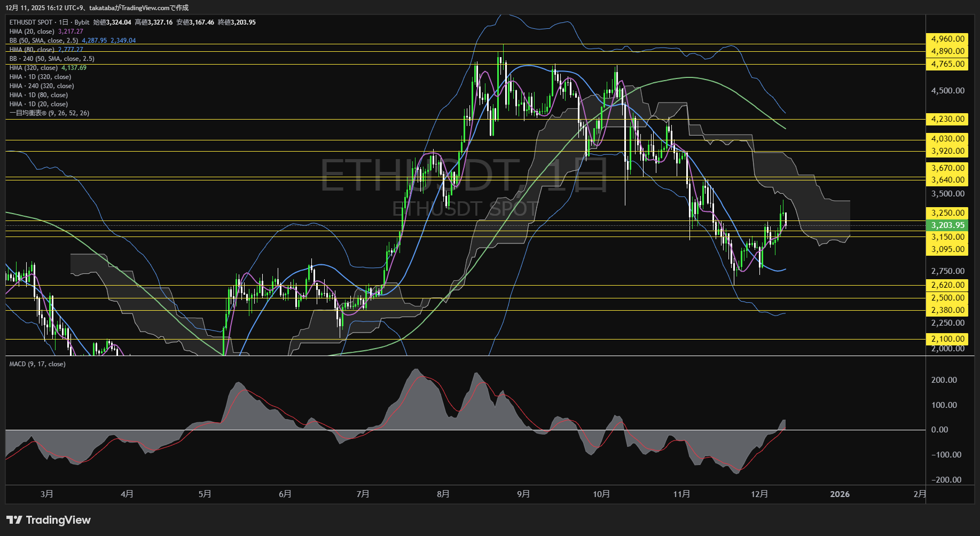Select the ETHUSDT SPOT symbol title
Image resolution: width=980 pixels, height=536 pixels.
[x=31, y=22]
